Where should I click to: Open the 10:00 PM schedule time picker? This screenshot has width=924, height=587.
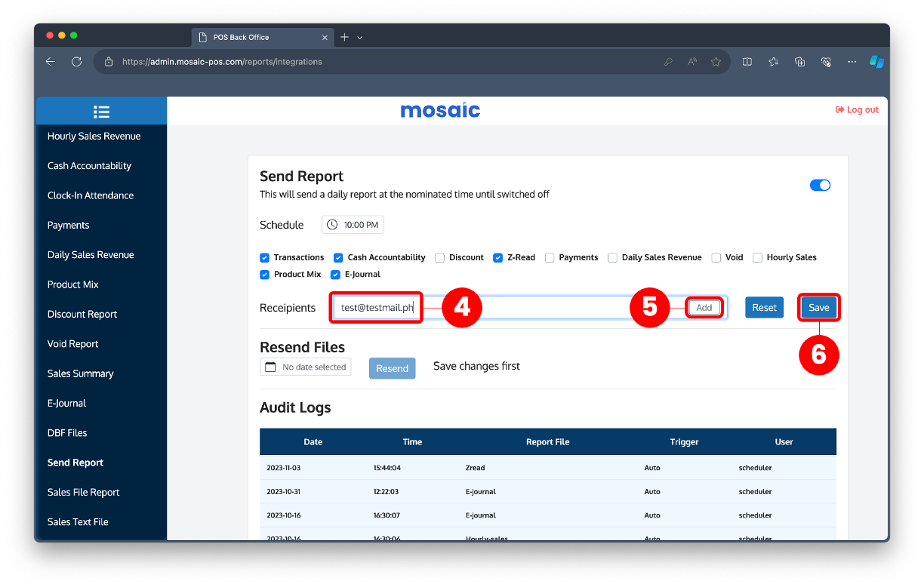click(x=353, y=225)
